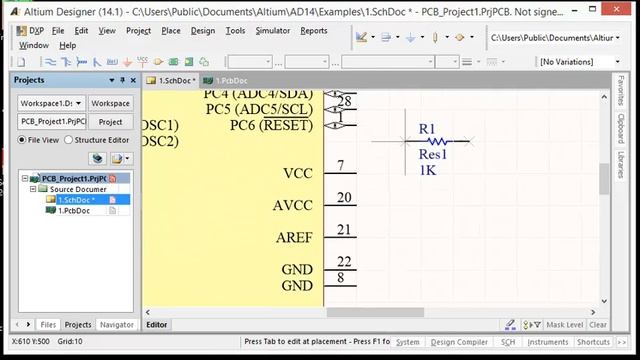Open the Projects panel dropdown arrow
This screenshot has height=360, width=640.
pos(112,80)
